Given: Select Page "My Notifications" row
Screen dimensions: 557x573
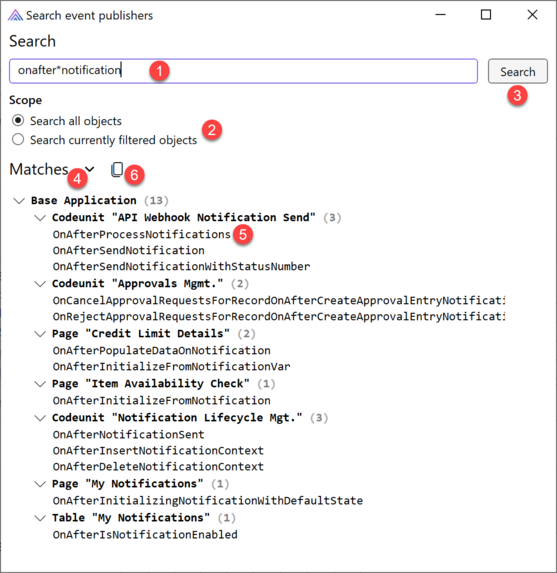Looking at the screenshot, I should (140, 484).
